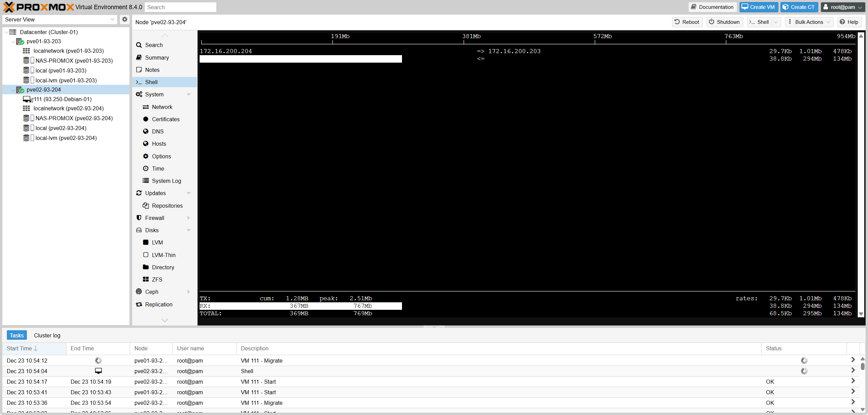The image size is (868, 415).
Task: Click the Create VM button
Action: pyautogui.click(x=758, y=7)
